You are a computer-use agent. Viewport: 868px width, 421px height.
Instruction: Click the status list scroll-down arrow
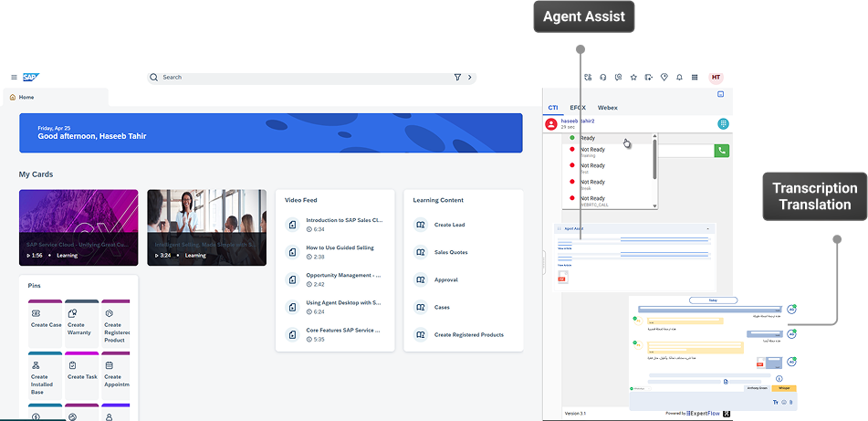(x=655, y=206)
